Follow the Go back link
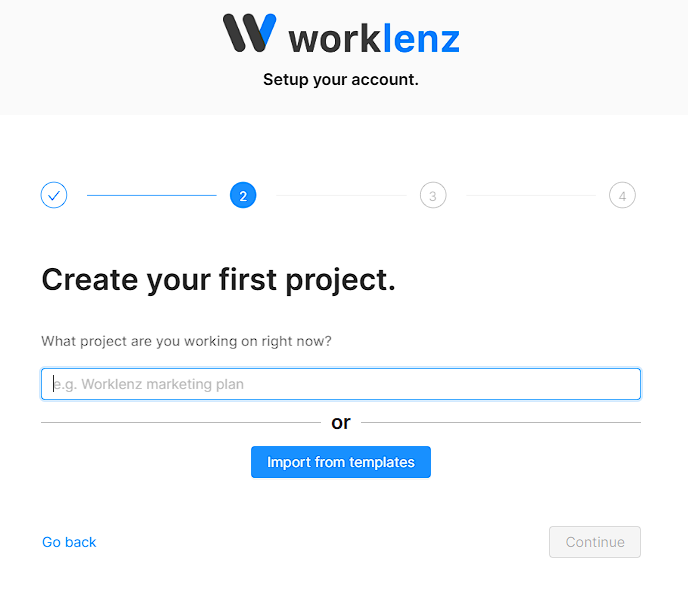Viewport: 688px width, 597px height. [x=69, y=542]
